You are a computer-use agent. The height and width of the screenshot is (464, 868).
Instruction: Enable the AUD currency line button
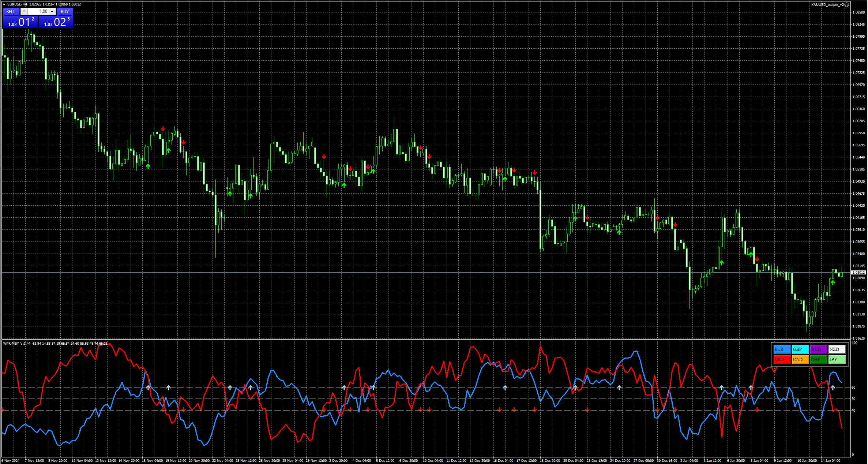pyautogui.click(x=819, y=349)
